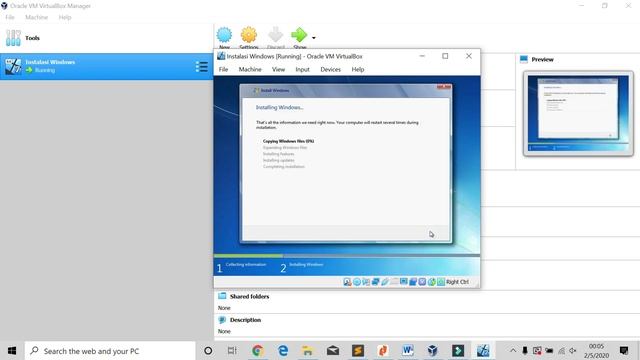Open File menu in the VM window
The width and height of the screenshot is (640, 360).
(223, 69)
